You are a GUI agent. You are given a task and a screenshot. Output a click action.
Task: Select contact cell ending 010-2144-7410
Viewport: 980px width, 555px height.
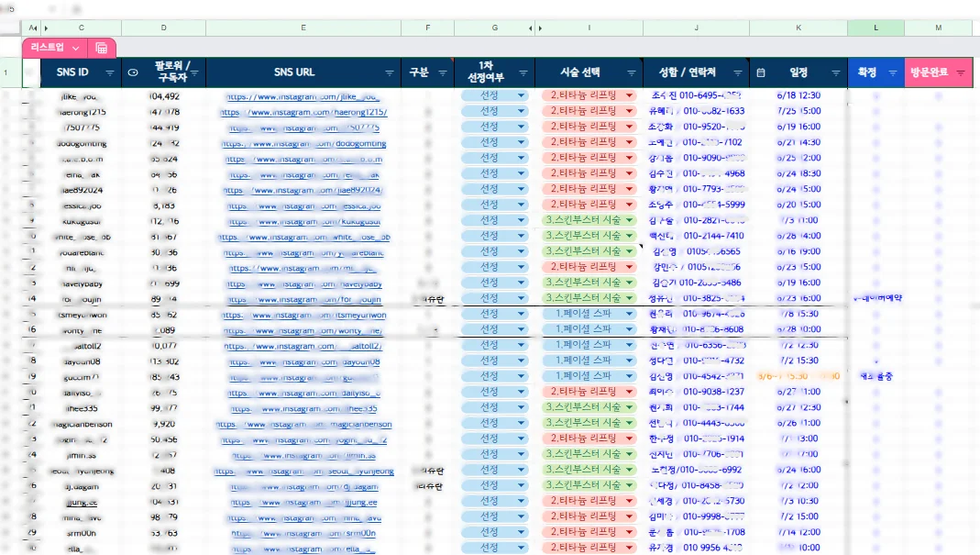696,237
